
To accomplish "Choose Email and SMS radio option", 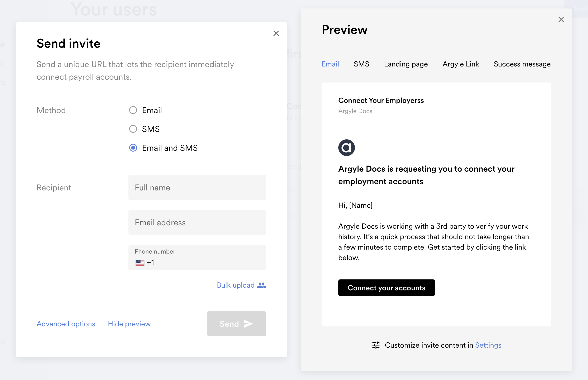I will (133, 148).
